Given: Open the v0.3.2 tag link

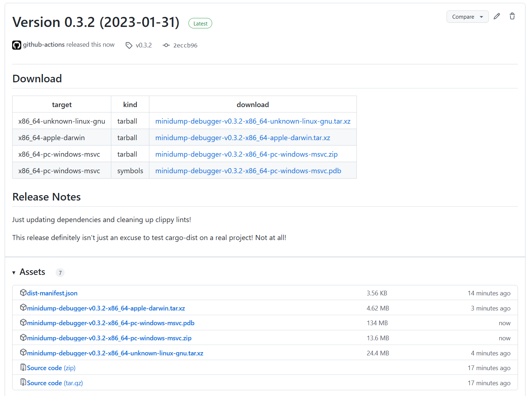Looking at the screenshot, I should point(144,45).
